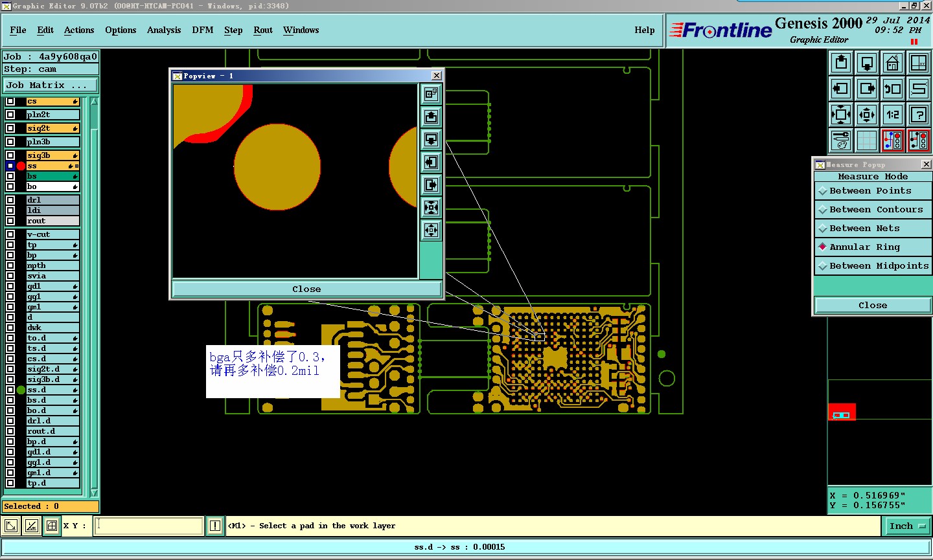The height and width of the screenshot is (560, 933).
Task: Open the Analysis menu
Action: point(164,30)
